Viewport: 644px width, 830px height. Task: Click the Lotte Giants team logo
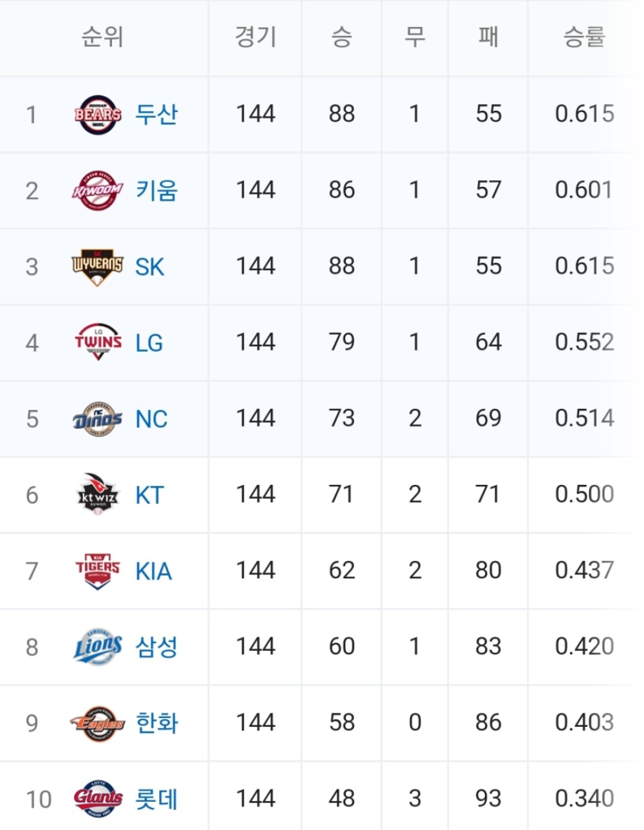point(98,798)
